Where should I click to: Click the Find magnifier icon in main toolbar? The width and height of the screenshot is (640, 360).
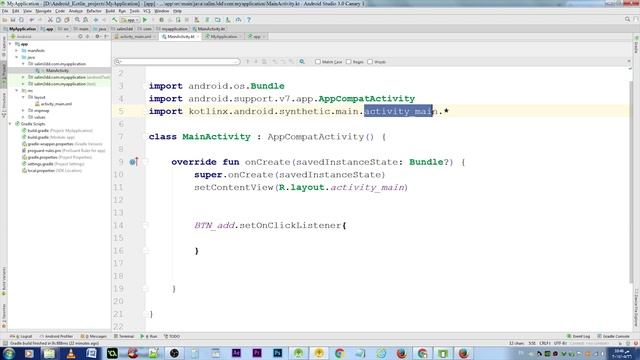pos(77,20)
